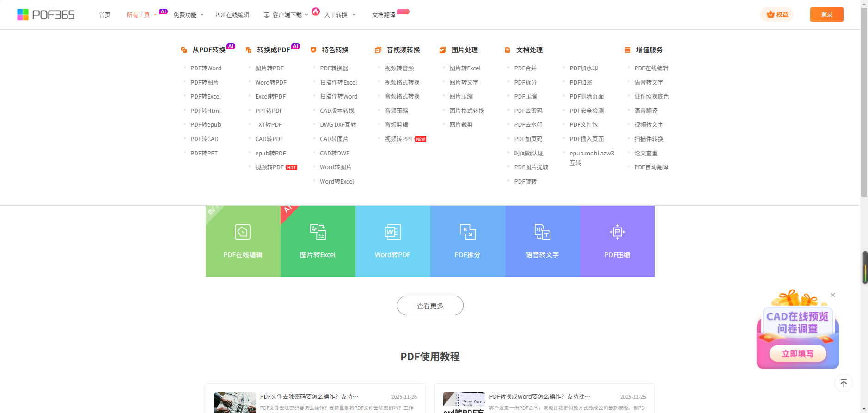Open the Word转PDF tile icon
Screen dimensions: 868x413
coord(392,232)
